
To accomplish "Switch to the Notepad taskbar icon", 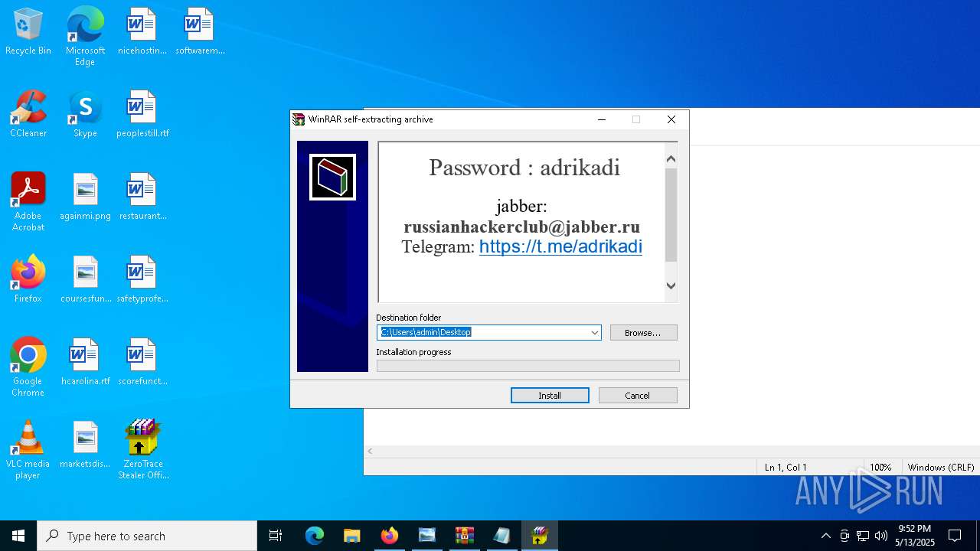I will [x=501, y=536].
